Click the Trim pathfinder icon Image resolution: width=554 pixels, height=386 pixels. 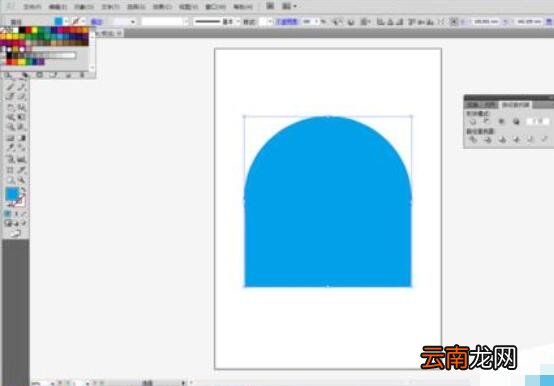488,140
